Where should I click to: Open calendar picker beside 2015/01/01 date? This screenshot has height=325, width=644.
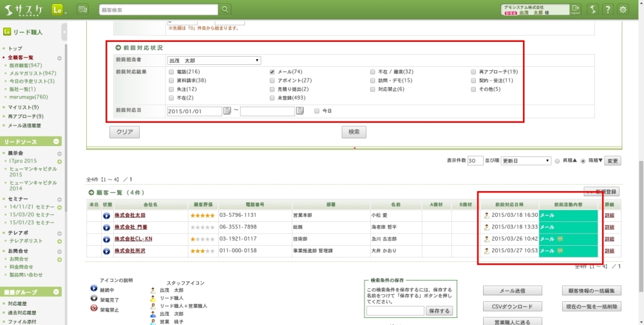[x=227, y=111]
